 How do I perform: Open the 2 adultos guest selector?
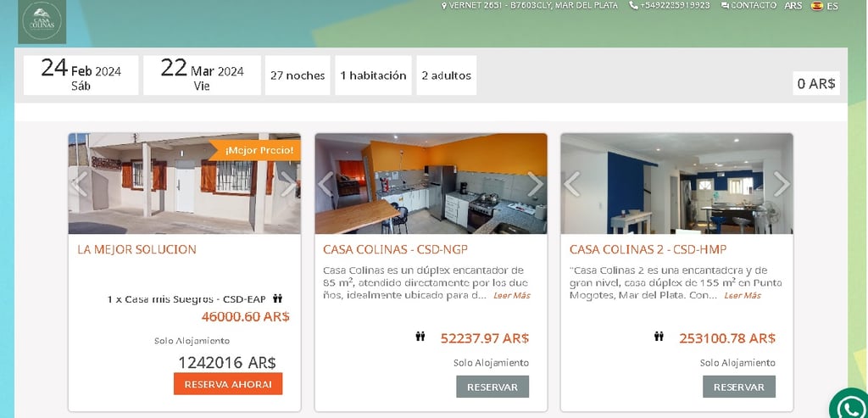click(x=446, y=75)
